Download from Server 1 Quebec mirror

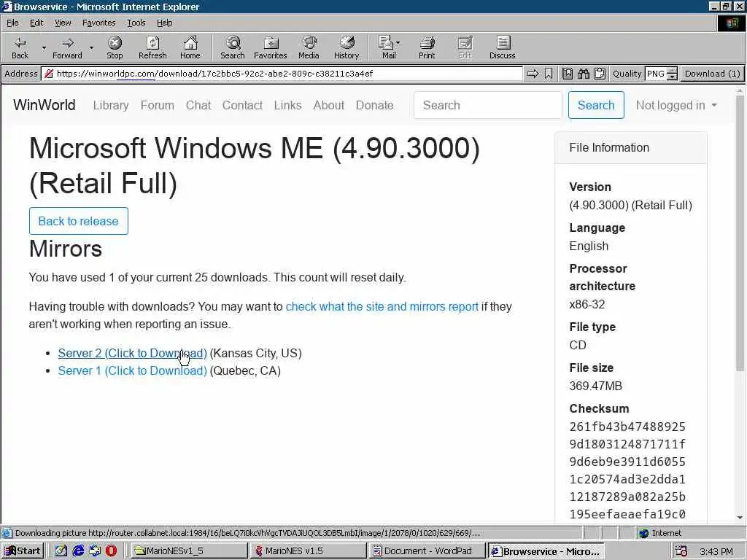132,370
